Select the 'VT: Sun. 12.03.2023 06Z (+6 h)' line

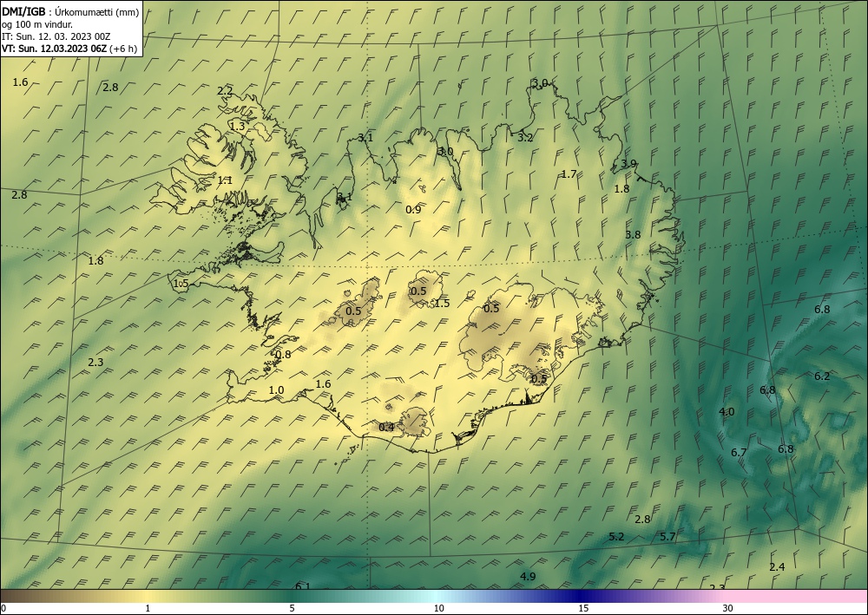click(69, 49)
